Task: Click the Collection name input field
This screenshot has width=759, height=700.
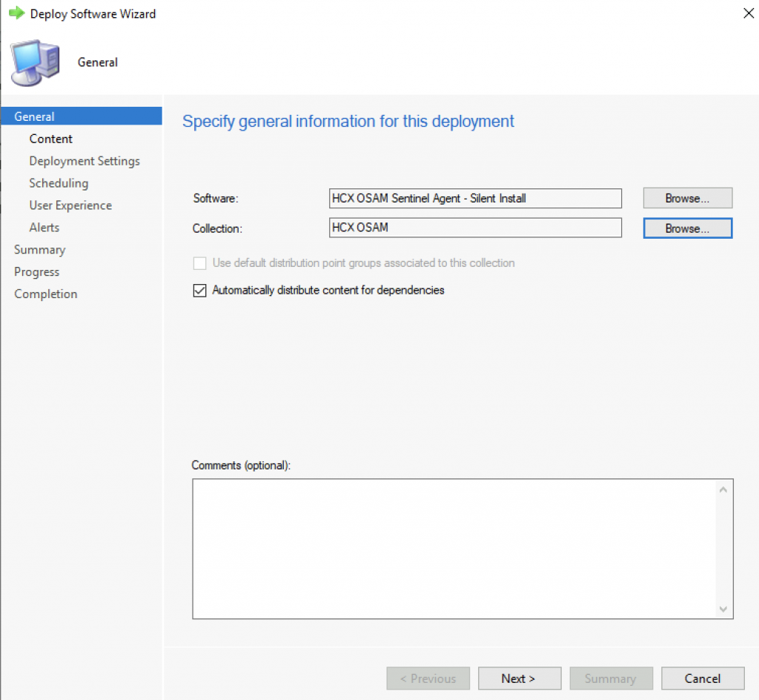Action: 475,228
